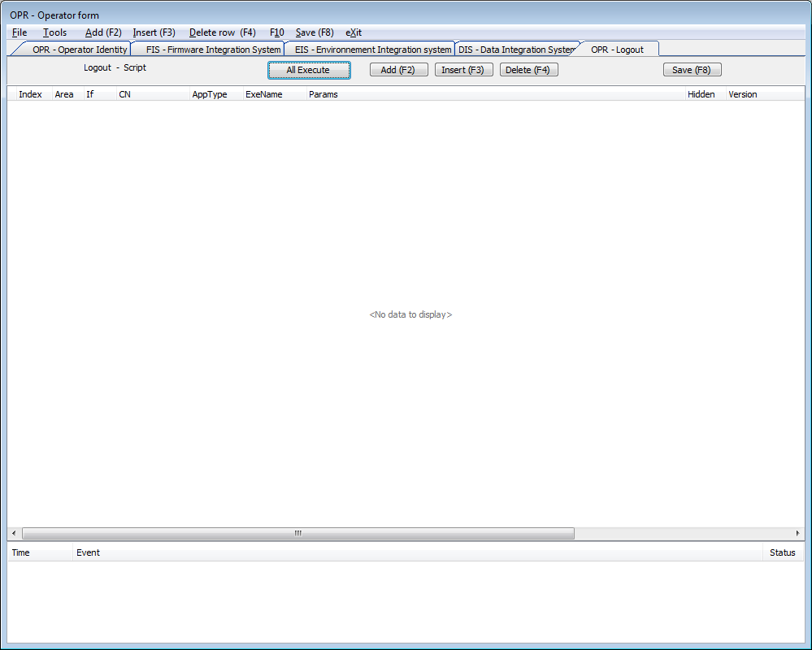Image resolution: width=812 pixels, height=650 pixels.
Task: Switch to OPR - Operator Identity tab
Action: (x=80, y=50)
